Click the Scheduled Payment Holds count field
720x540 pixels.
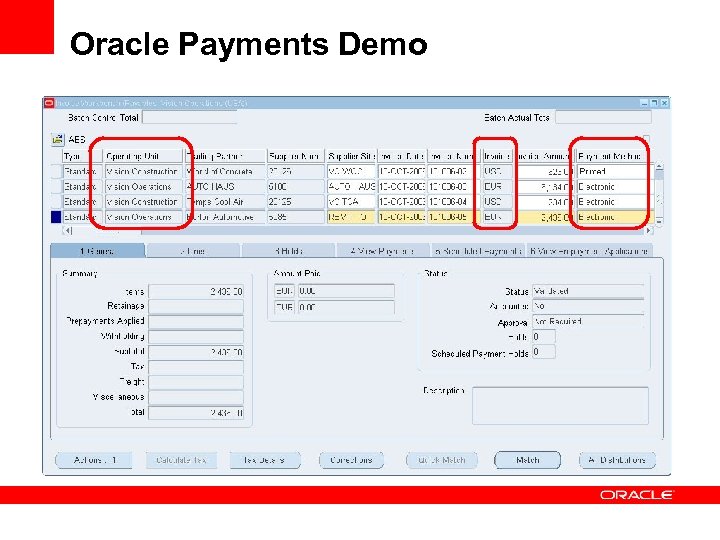click(x=544, y=352)
